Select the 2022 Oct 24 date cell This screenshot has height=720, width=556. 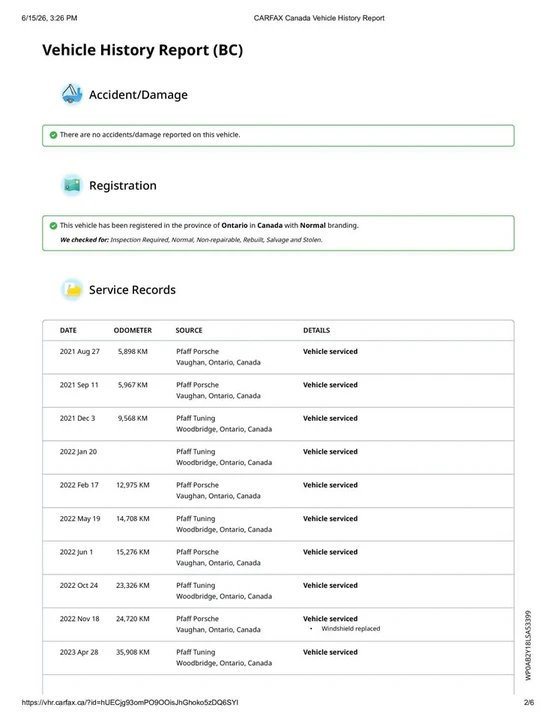point(79,585)
